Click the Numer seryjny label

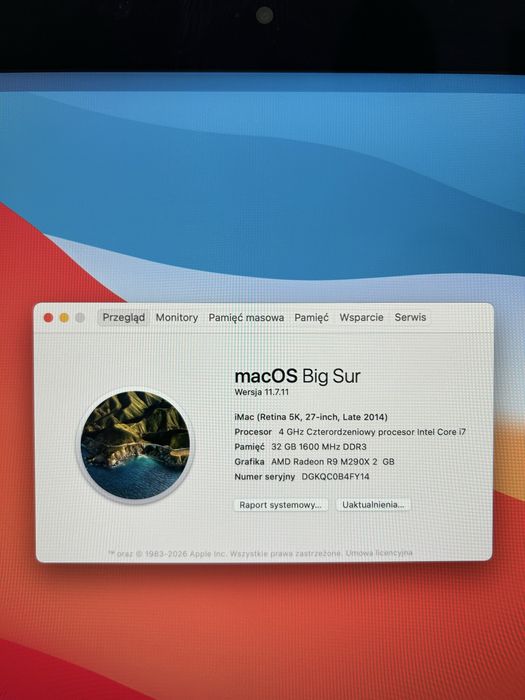[x=265, y=477]
